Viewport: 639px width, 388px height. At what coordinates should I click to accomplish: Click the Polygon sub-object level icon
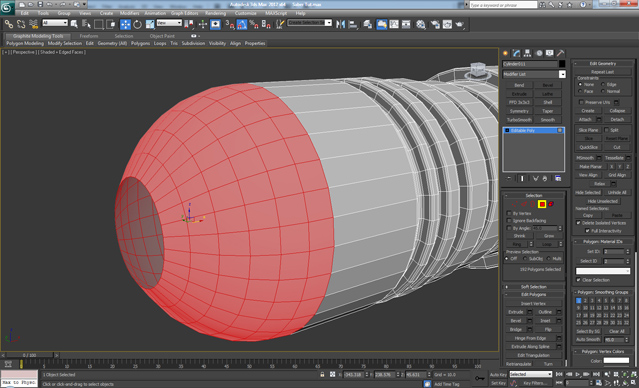click(542, 204)
